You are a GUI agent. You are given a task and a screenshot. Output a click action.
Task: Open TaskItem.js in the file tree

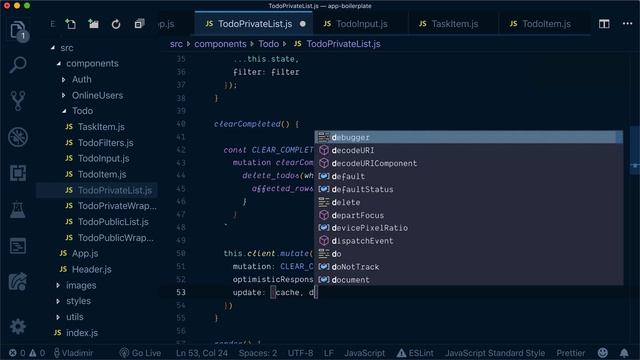(101, 127)
